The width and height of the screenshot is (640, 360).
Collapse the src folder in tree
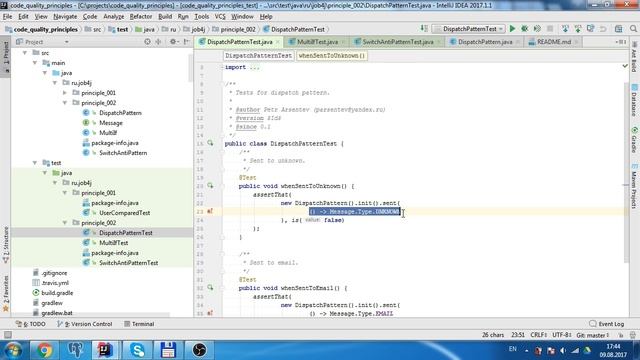(25, 53)
